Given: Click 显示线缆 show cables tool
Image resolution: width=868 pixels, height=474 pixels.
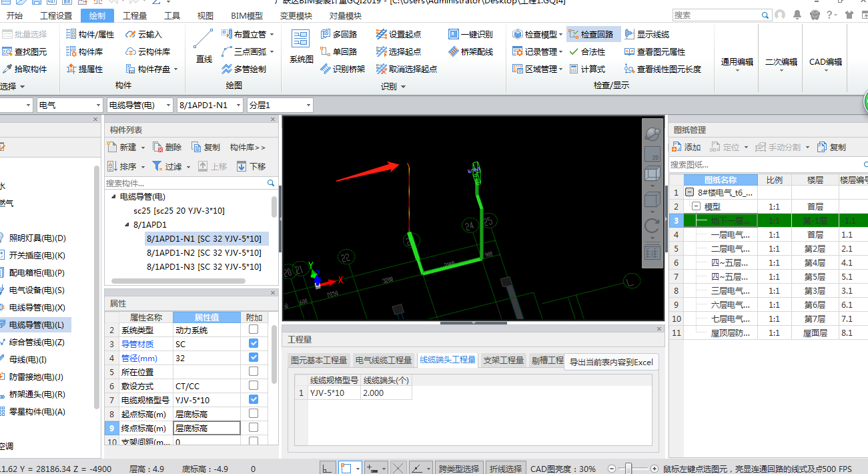Looking at the screenshot, I should point(646,34).
